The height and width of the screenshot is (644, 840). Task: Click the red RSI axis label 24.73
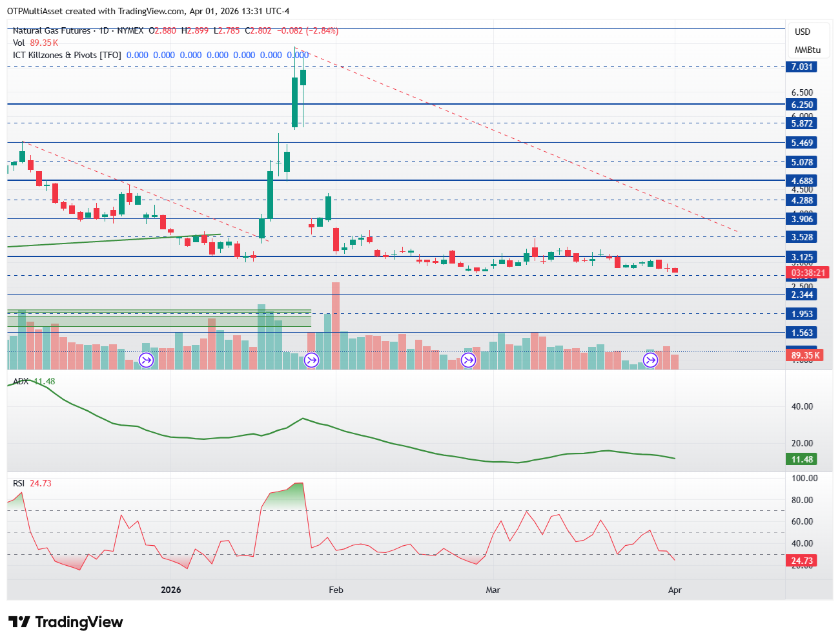pos(802,561)
